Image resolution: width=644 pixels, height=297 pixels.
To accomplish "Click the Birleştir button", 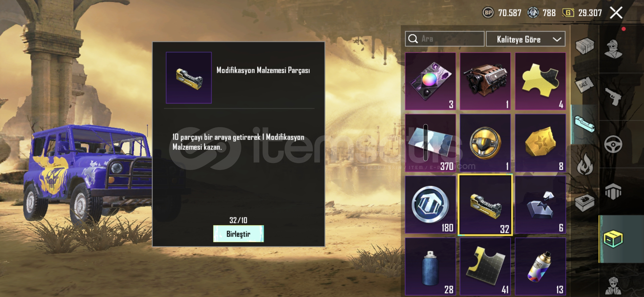I will click(x=238, y=234).
